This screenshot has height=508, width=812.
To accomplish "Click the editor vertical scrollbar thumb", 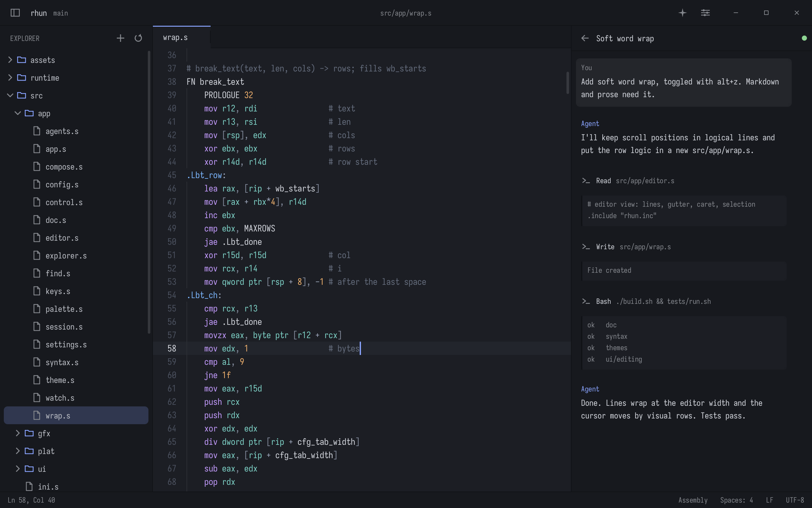I will tap(568, 83).
